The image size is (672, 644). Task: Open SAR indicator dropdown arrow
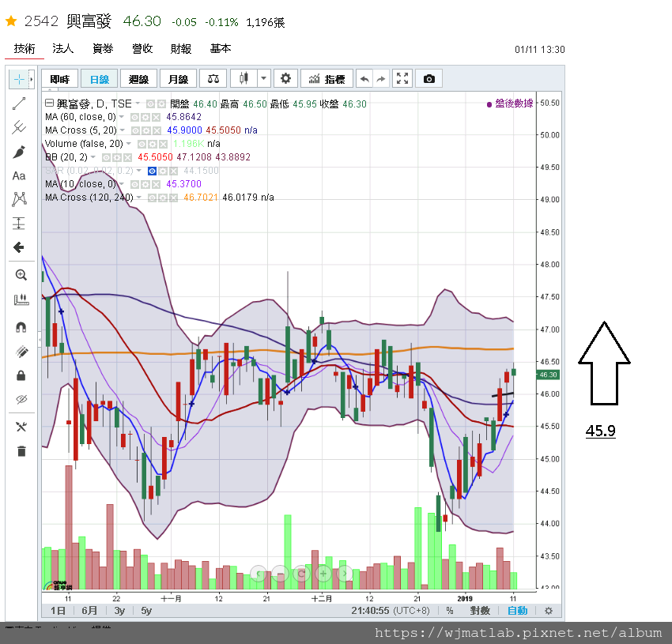click(138, 171)
